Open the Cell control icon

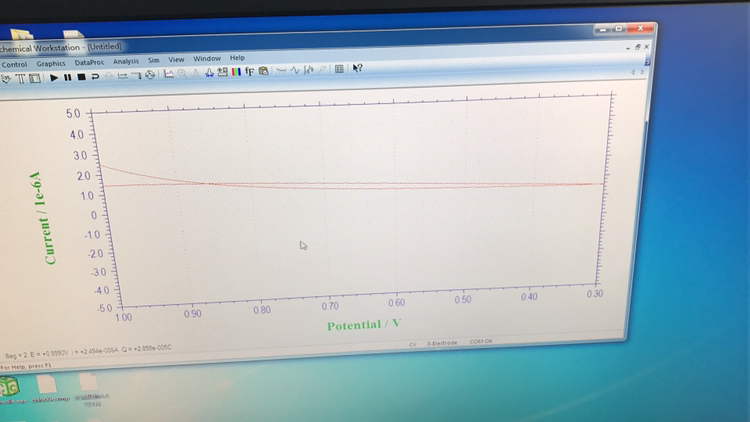150,75
